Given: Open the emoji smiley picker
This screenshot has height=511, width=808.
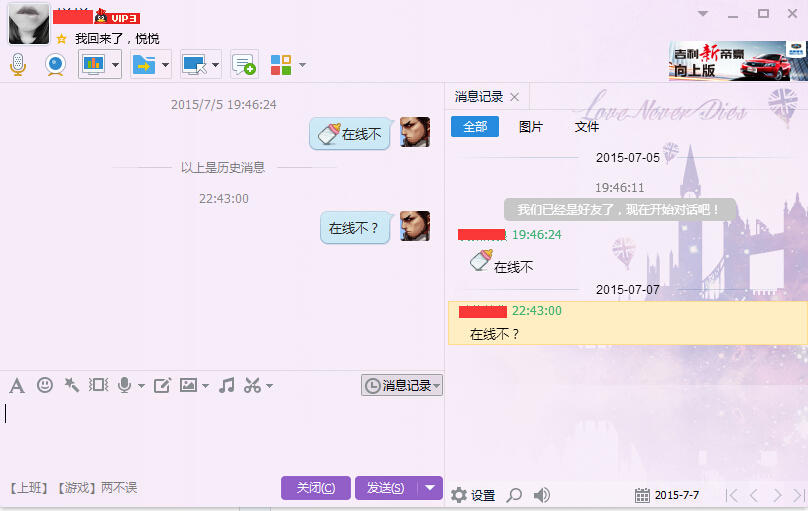Looking at the screenshot, I should [x=45, y=385].
